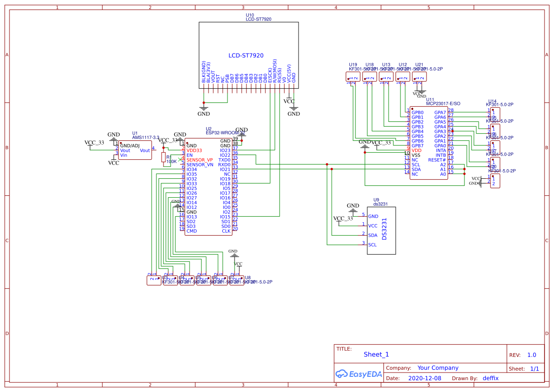Select the LCD-ST7920 display component U10
Image resolution: width=554 pixels, height=392 pixels.
coord(248,55)
